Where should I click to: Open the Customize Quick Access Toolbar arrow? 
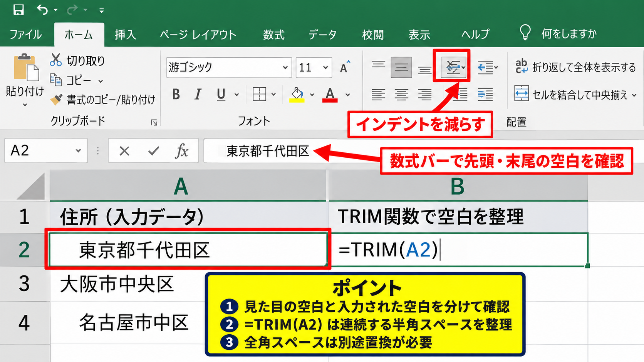point(101,10)
